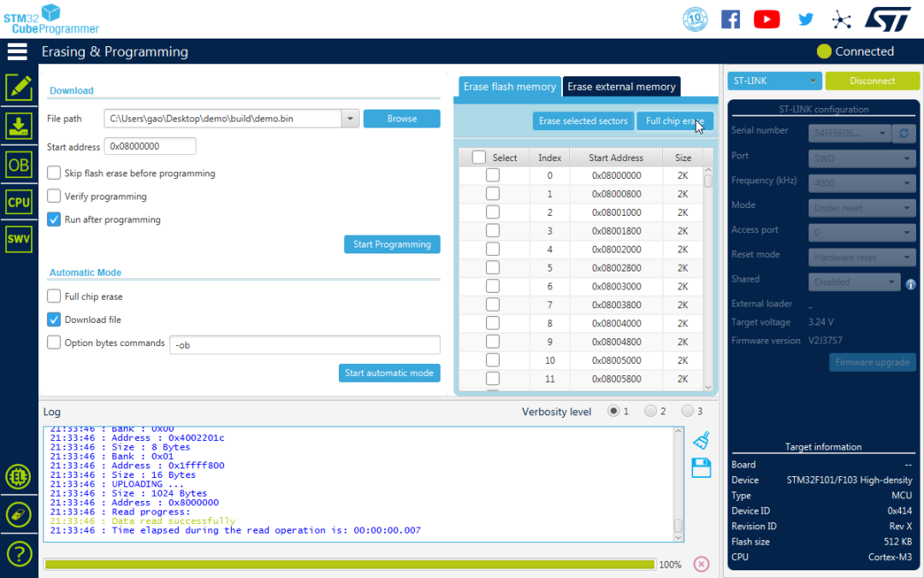
Task: Set verbosity level to 2
Action: click(650, 410)
